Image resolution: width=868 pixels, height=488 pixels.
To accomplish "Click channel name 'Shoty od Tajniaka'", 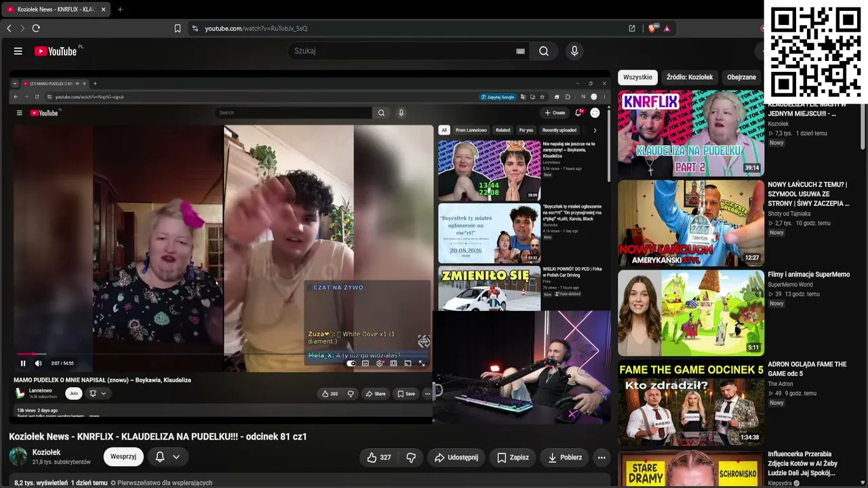I will 789,213.
